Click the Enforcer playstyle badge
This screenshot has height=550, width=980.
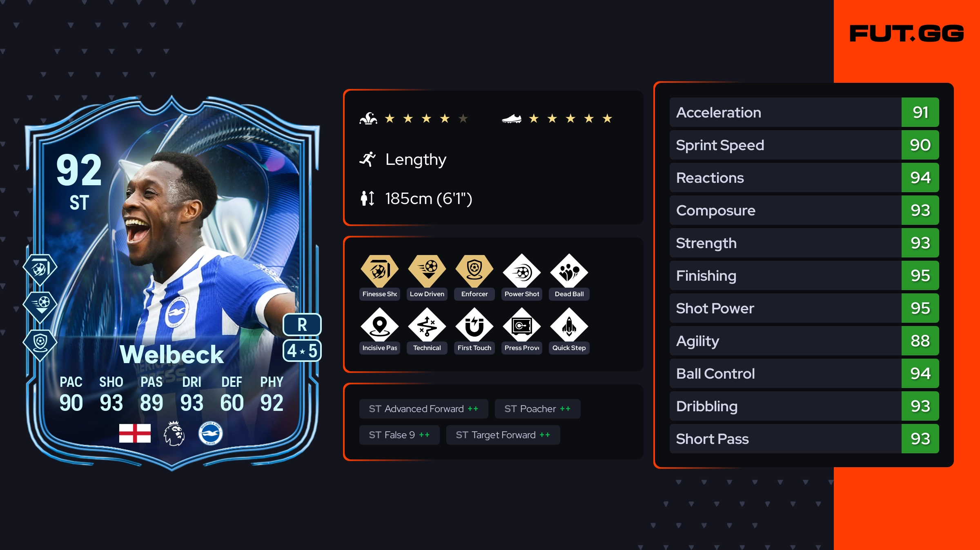[474, 271]
